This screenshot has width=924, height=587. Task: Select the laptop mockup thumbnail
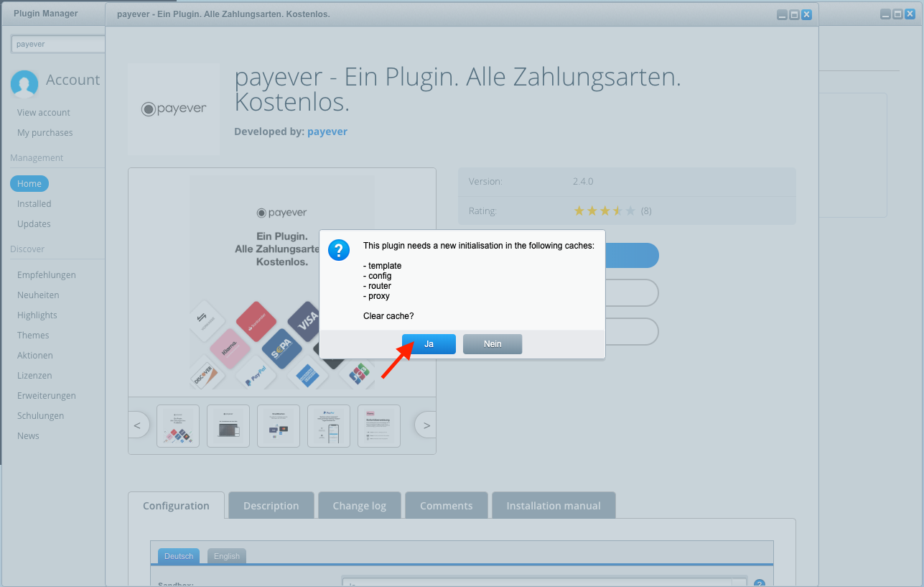tap(228, 426)
